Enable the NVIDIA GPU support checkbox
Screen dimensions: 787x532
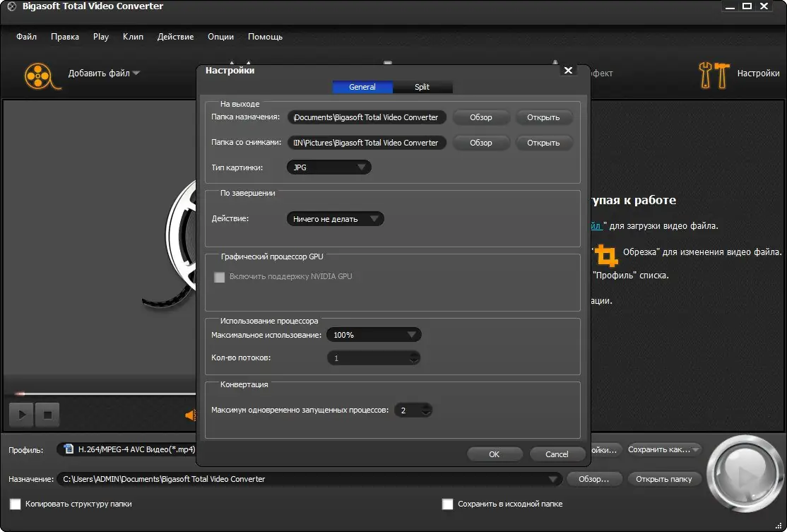pos(219,277)
